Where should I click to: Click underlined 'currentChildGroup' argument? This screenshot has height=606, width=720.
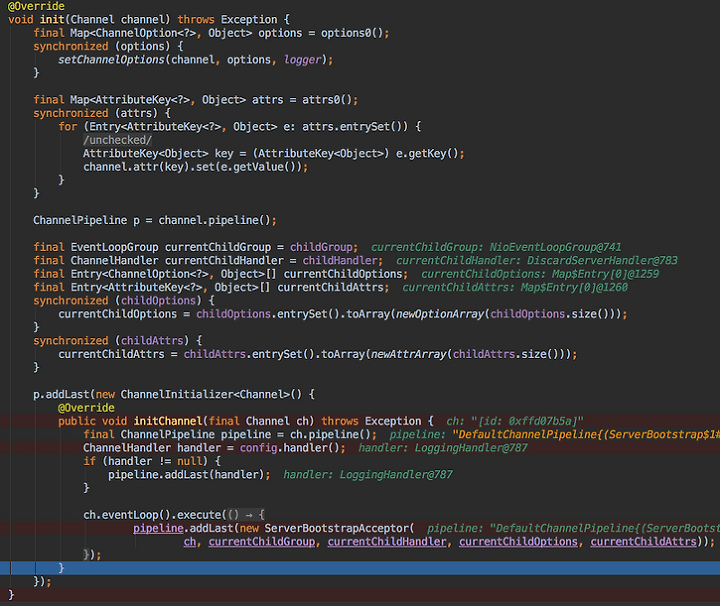pyautogui.click(x=262, y=542)
